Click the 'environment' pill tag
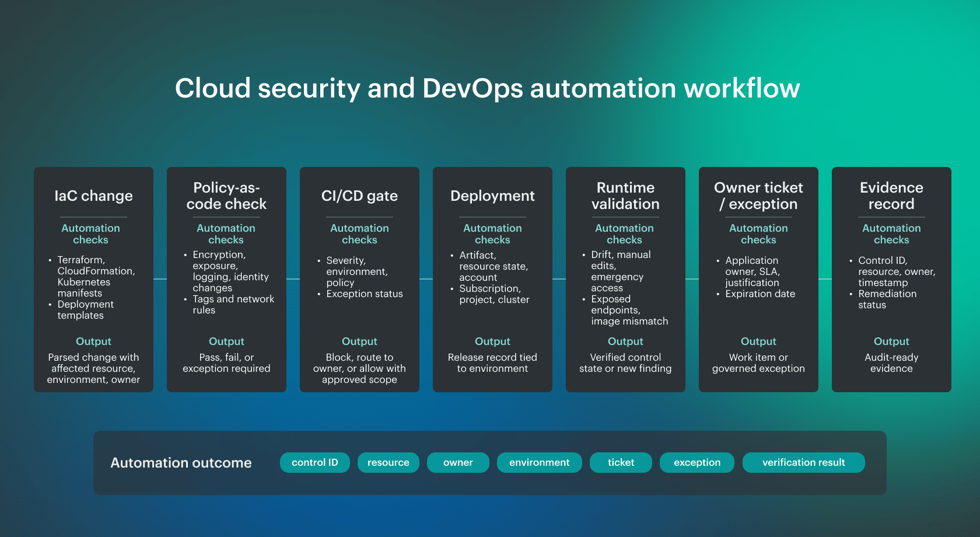The height and width of the screenshot is (537, 980). coord(540,462)
